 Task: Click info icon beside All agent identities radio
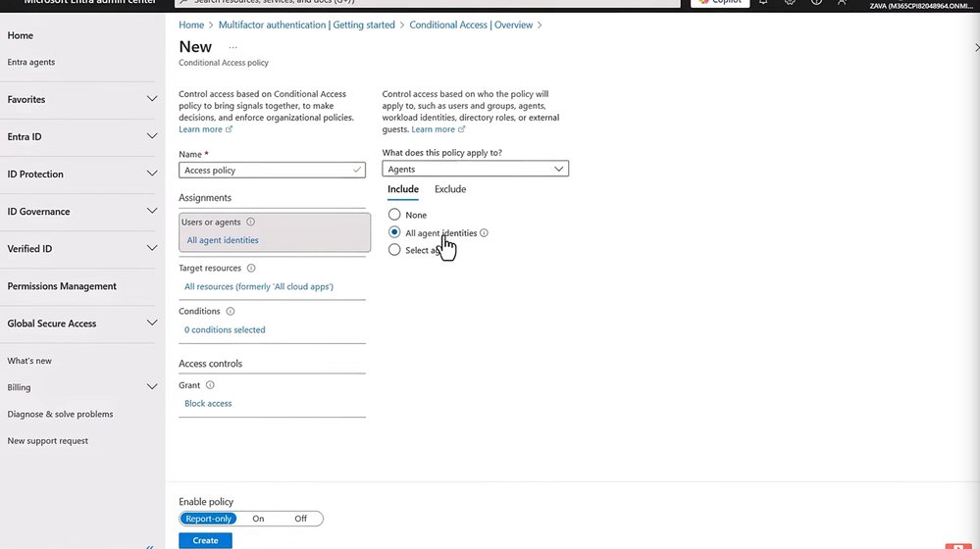484,233
